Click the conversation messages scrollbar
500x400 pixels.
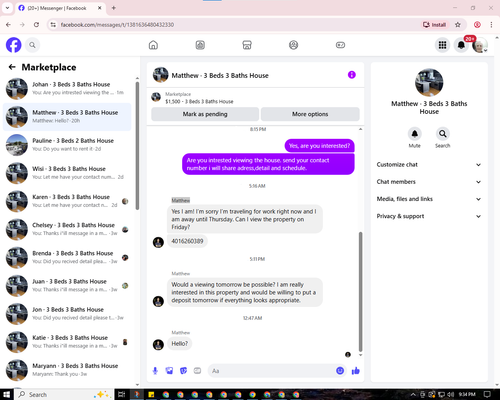[x=360, y=292]
